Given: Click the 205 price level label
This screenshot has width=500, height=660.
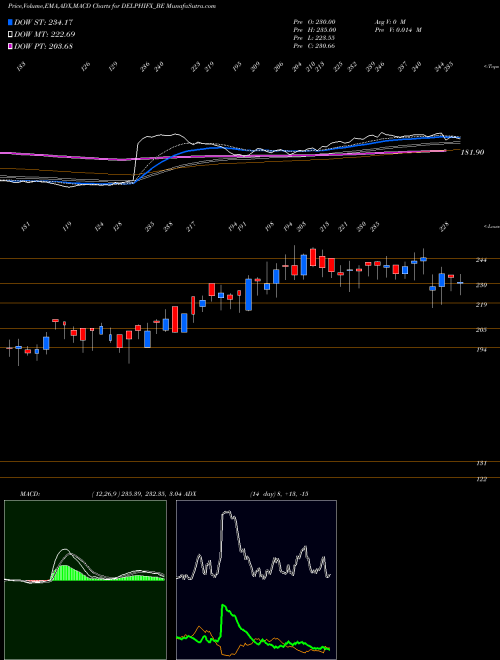Looking at the screenshot, I should [x=481, y=330].
